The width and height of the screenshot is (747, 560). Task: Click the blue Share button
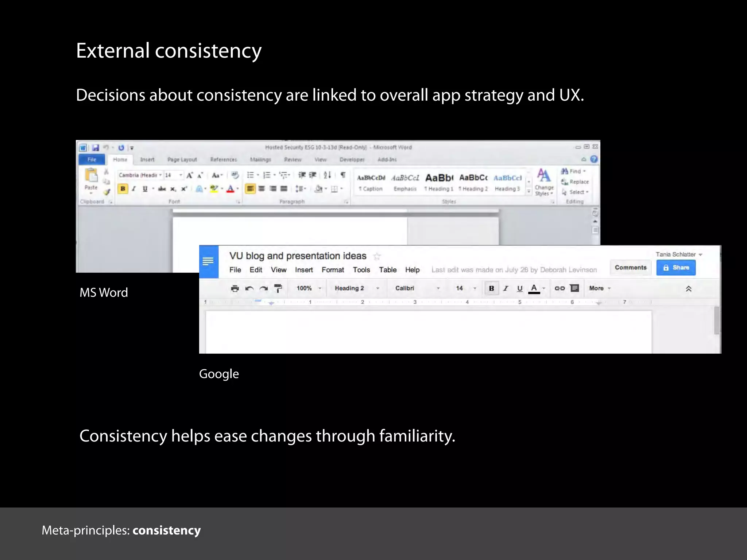point(676,268)
